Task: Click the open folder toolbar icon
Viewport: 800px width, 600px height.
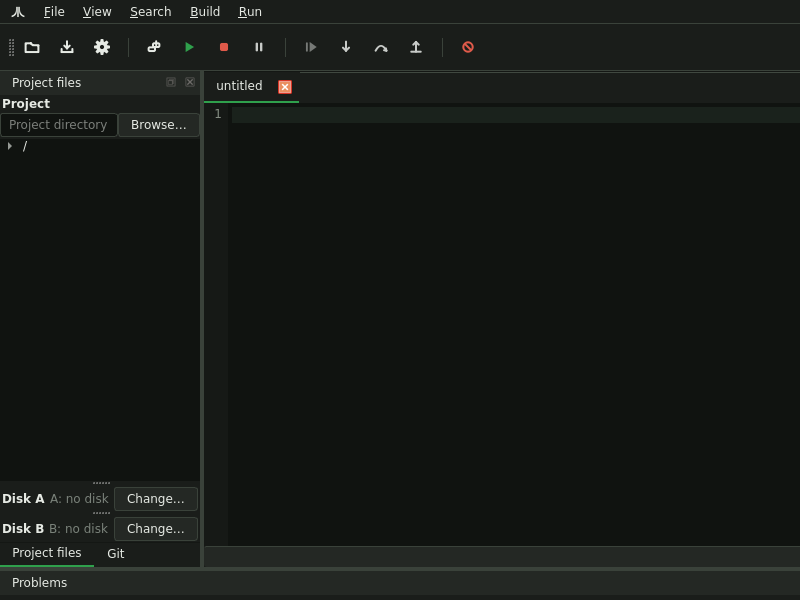Action: 32,47
